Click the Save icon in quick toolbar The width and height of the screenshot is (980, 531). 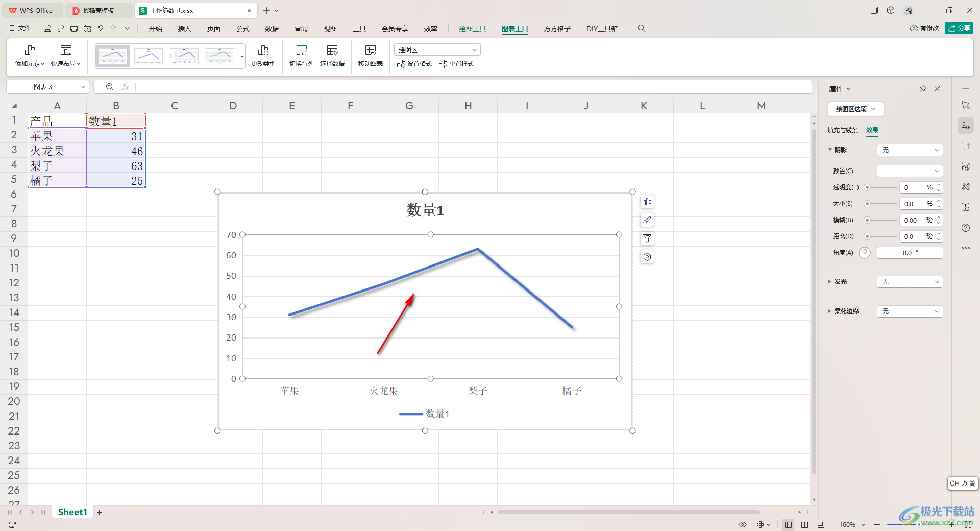click(x=47, y=29)
